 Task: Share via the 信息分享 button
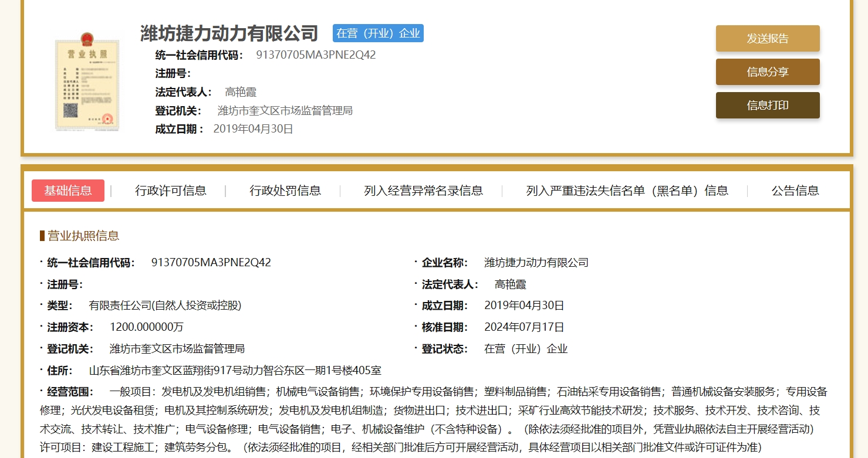coord(768,72)
